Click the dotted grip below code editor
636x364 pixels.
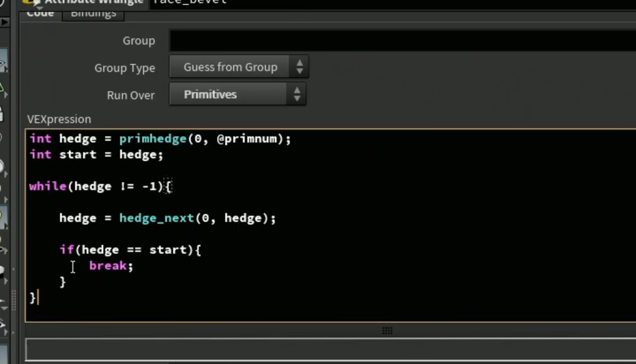(x=387, y=330)
